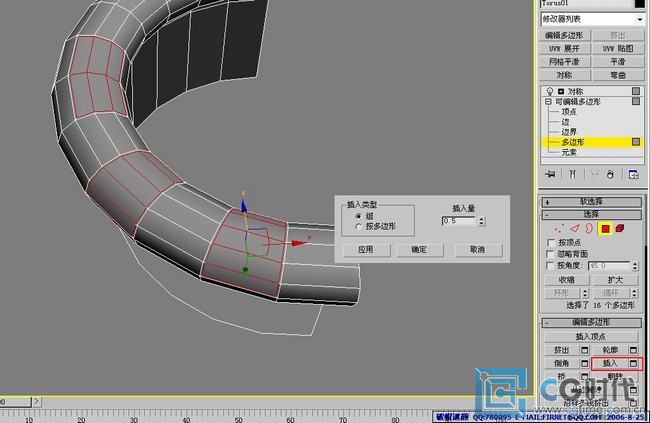Select 按多边形 inset type radio
650x423 pixels.
click(358, 226)
